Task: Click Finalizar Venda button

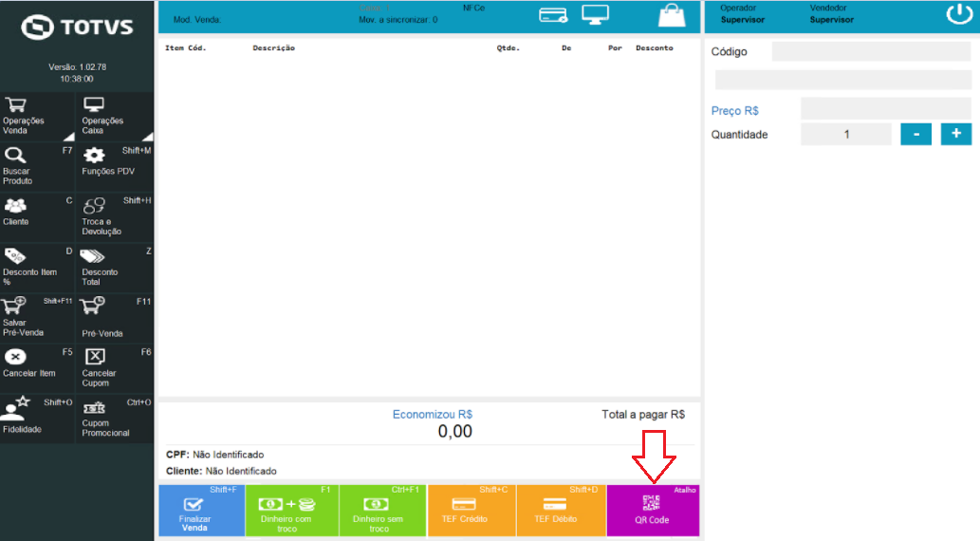Action: [x=201, y=511]
